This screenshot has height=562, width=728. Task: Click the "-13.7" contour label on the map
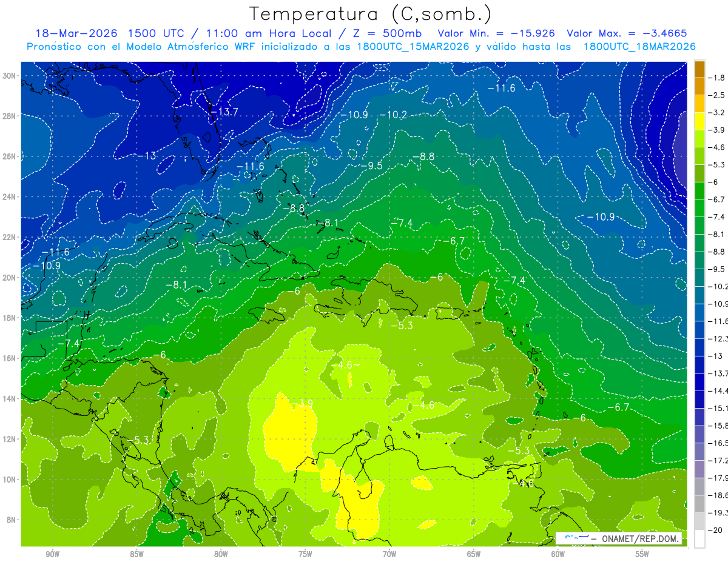coord(224,112)
